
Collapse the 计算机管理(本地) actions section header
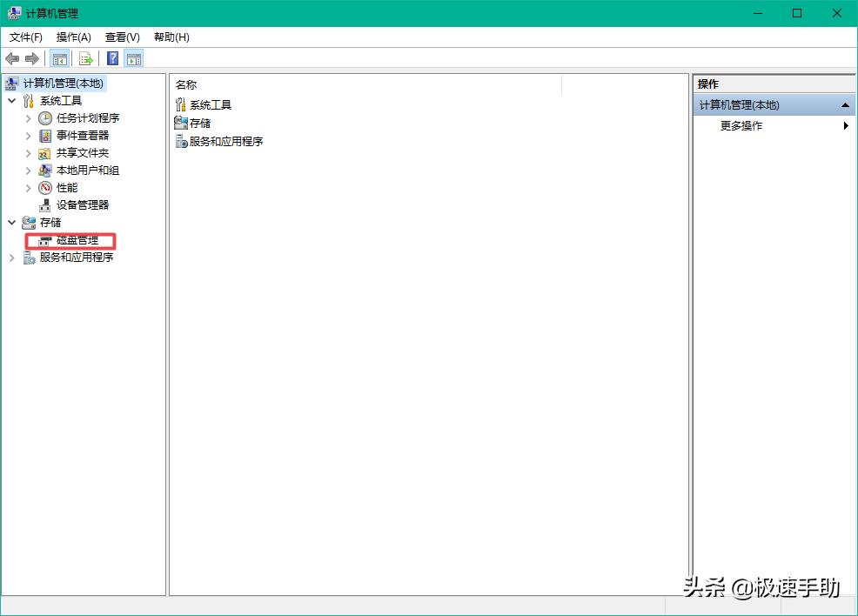click(842, 104)
